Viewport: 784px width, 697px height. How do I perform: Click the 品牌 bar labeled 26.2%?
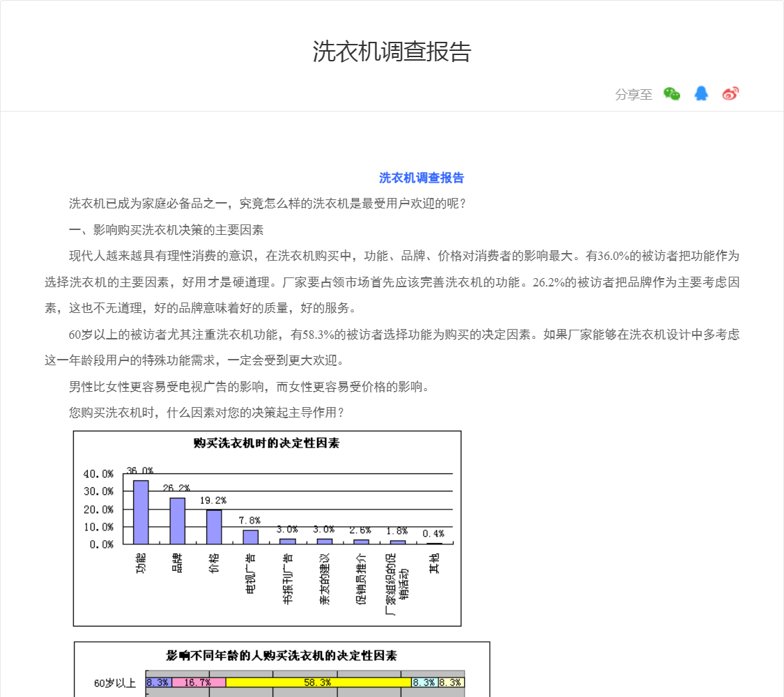[178, 521]
